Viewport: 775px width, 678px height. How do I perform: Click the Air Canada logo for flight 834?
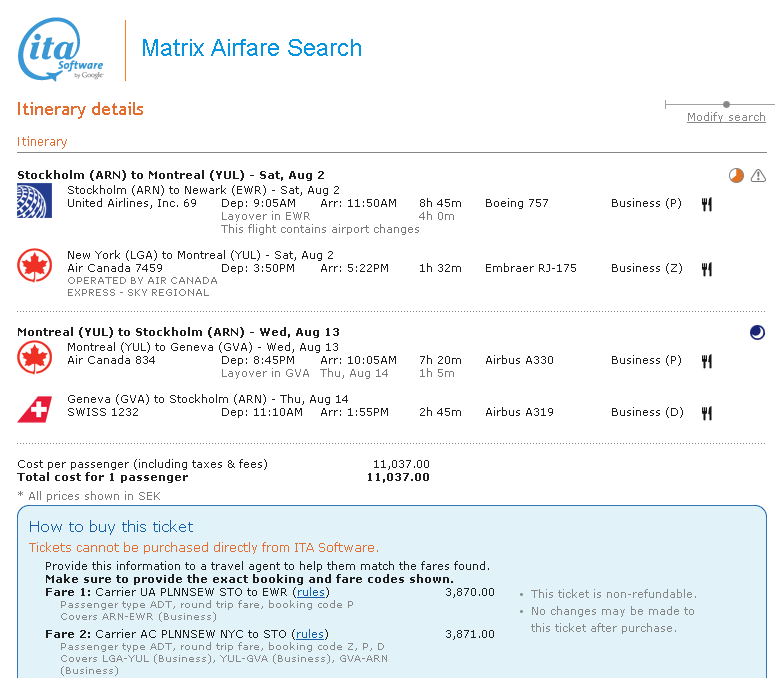point(34,357)
